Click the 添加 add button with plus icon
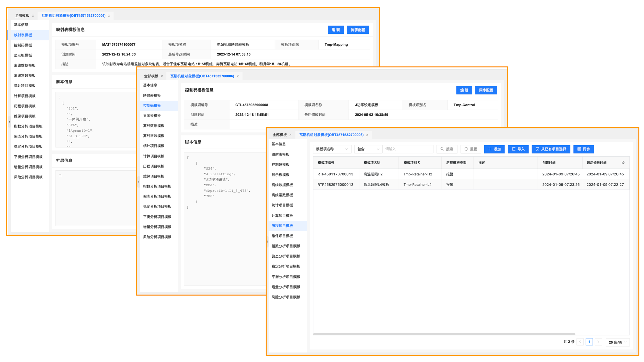The width and height of the screenshot is (644, 362). click(x=494, y=149)
